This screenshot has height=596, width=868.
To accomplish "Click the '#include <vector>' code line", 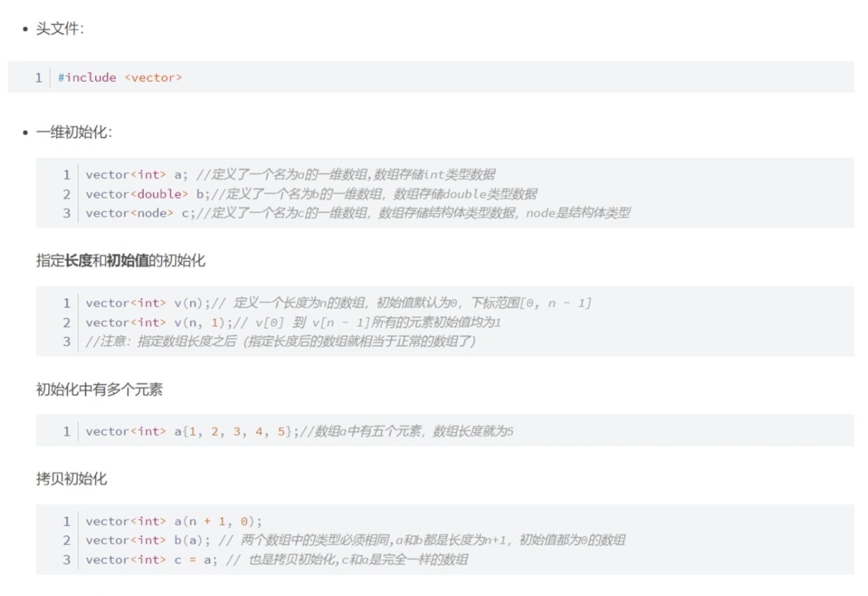I will [120, 78].
